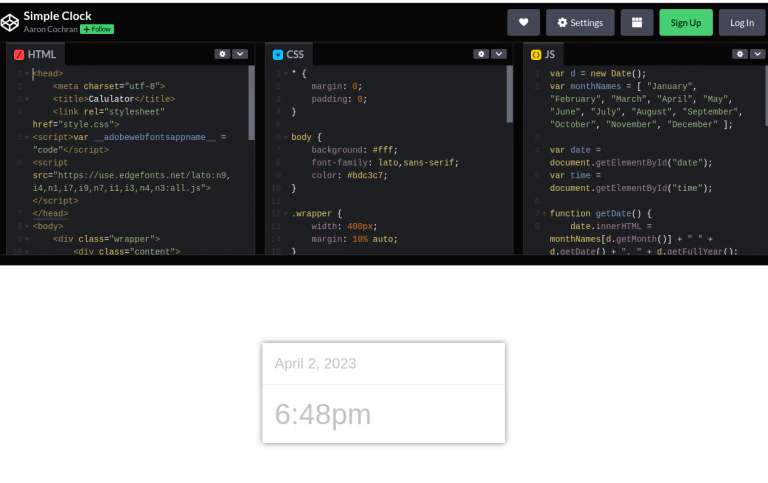Fold the getDate function in JS
The width and height of the screenshot is (768, 483).
(x=544, y=214)
